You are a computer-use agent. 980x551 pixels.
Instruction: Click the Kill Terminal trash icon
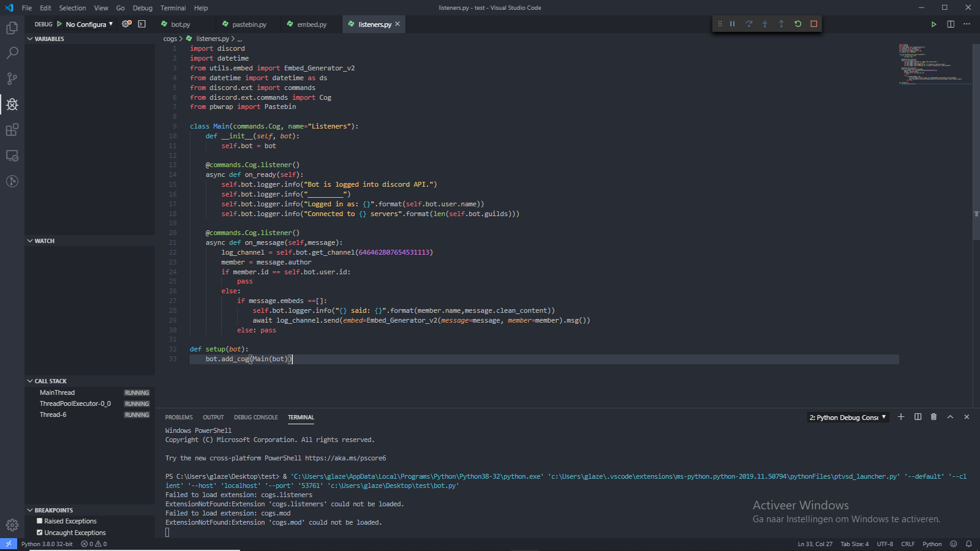coord(933,417)
